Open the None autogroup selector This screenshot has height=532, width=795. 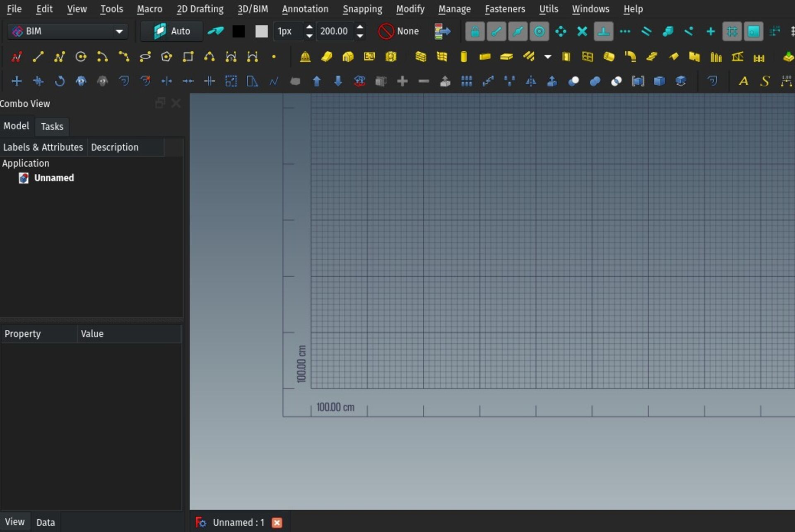point(398,31)
